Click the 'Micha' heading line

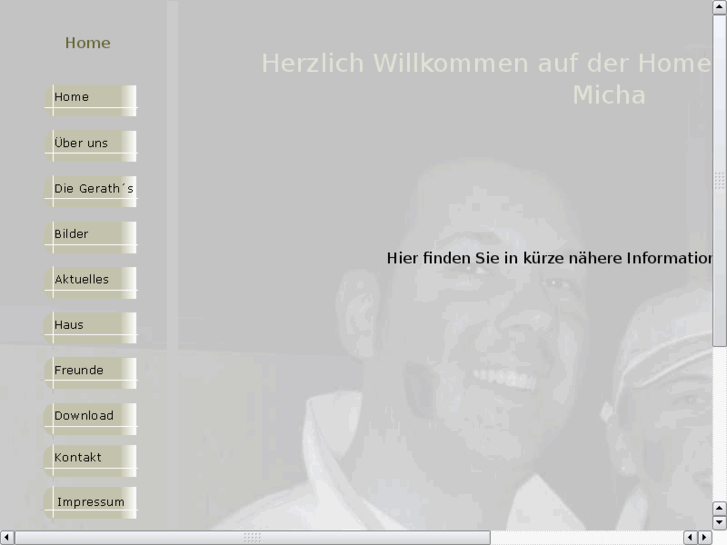[609, 95]
